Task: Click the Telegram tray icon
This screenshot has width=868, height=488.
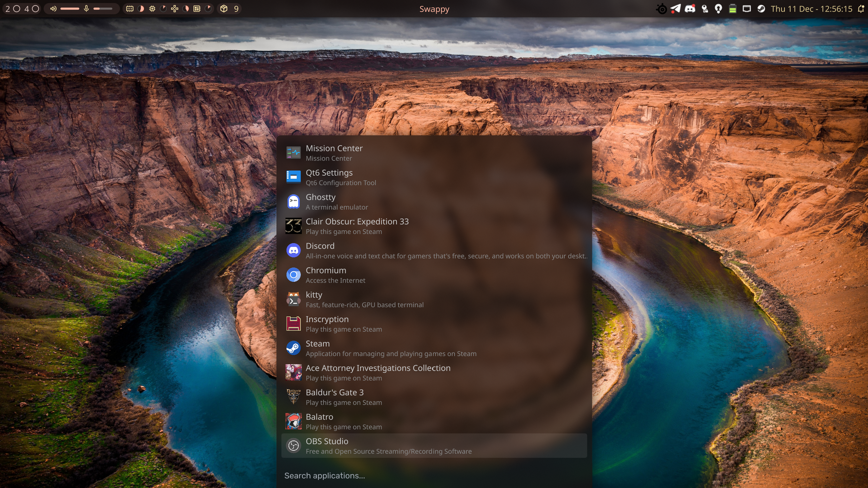Action: pos(675,9)
